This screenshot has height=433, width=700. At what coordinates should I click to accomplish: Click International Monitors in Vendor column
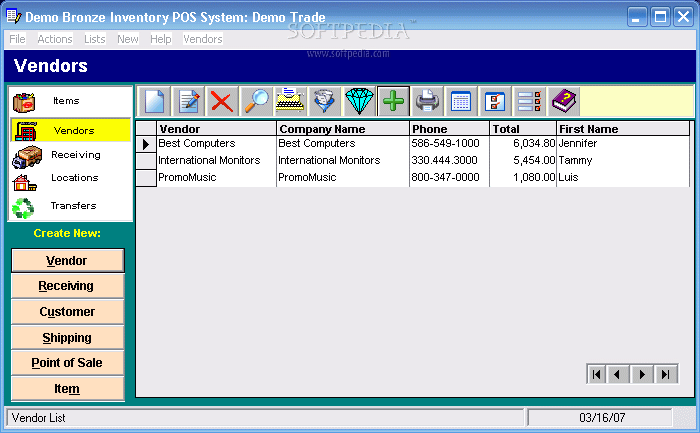(x=209, y=160)
